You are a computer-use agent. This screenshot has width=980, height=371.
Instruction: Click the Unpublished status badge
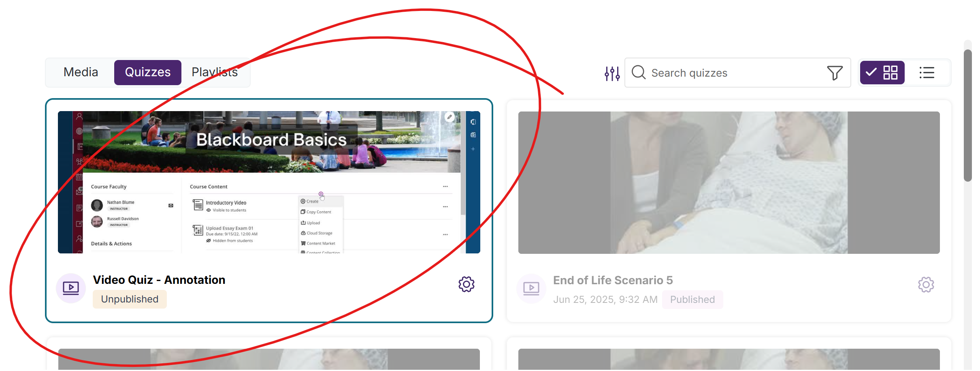point(130,299)
